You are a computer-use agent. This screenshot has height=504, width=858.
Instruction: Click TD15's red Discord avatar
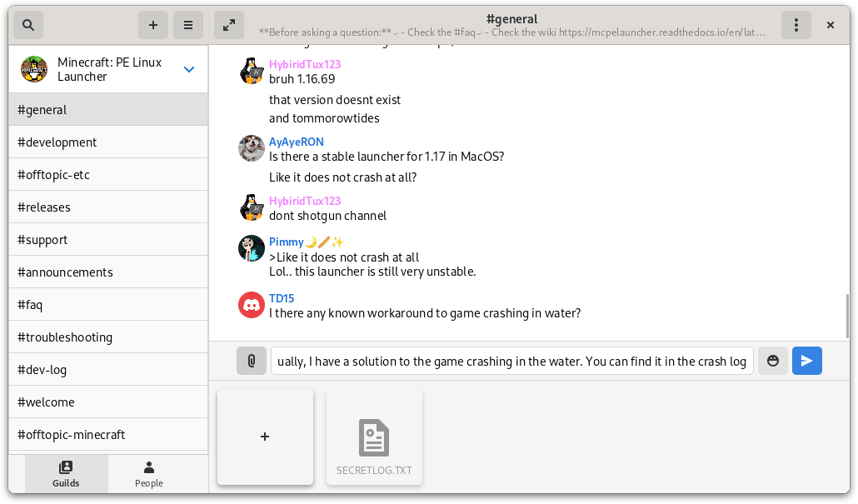252,305
